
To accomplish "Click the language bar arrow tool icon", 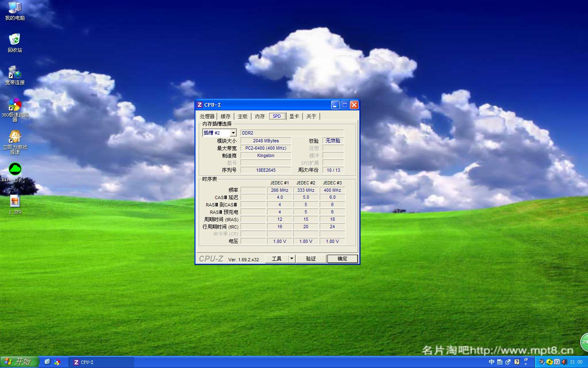I will click(x=508, y=362).
